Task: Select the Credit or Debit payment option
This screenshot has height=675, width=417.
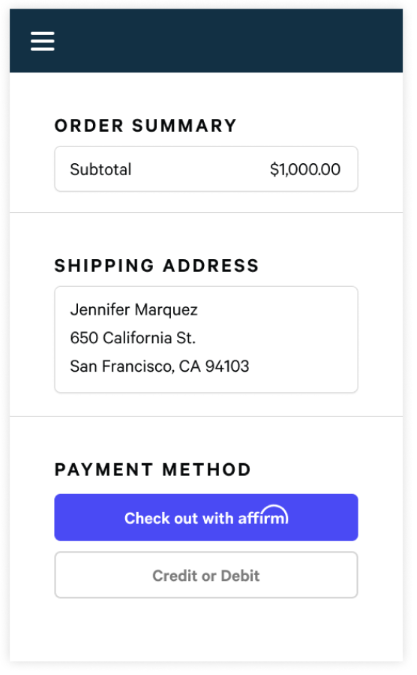Action: 206,575
